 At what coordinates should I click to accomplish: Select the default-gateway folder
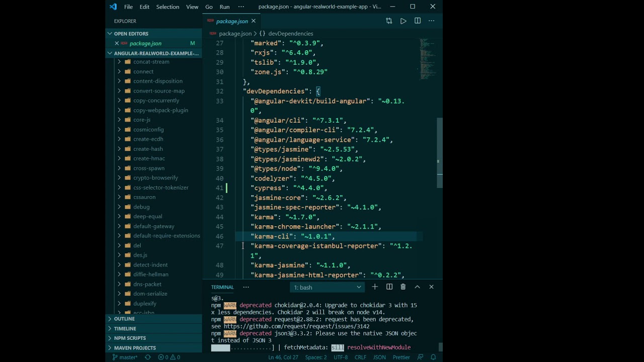tap(154, 226)
